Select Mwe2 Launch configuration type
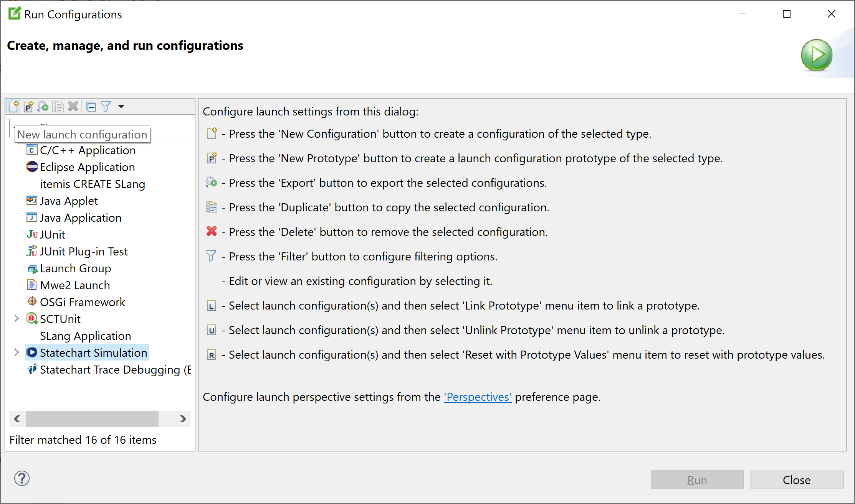Screen dimensions: 855x504 (75, 285)
